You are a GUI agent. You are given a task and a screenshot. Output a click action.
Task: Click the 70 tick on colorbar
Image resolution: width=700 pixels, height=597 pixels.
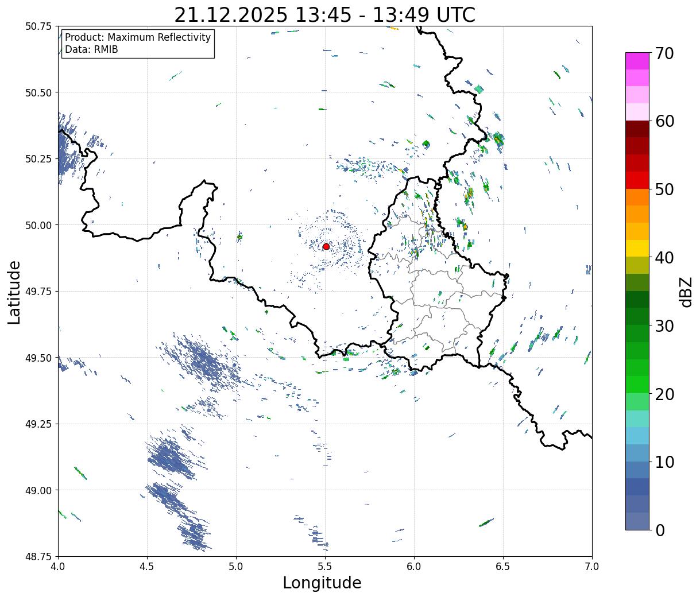tap(664, 53)
